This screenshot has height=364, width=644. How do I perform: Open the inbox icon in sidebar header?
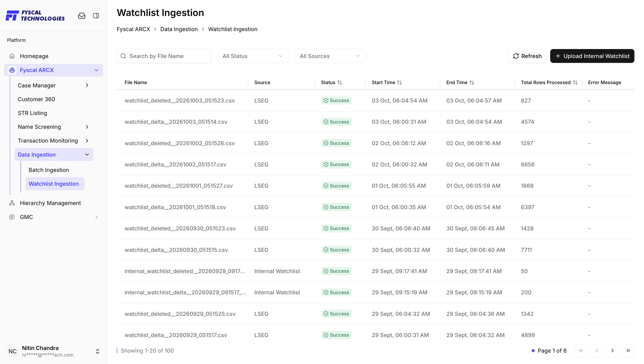[82, 16]
